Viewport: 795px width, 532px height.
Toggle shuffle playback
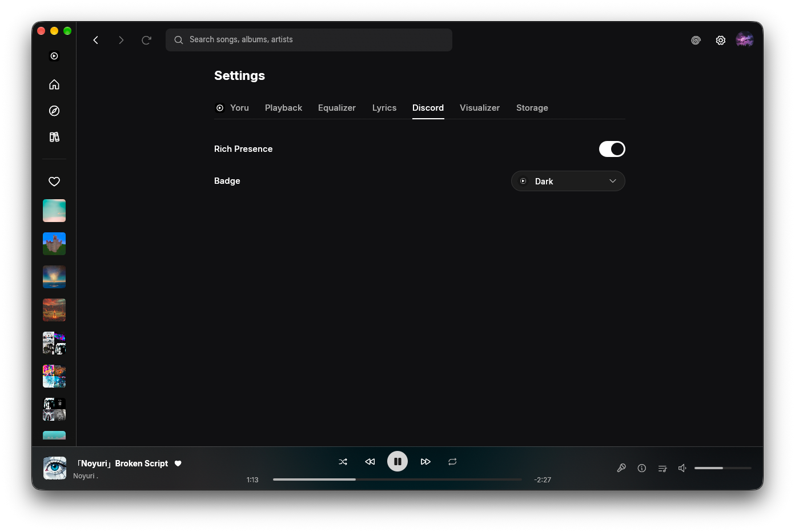pos(343,462)
